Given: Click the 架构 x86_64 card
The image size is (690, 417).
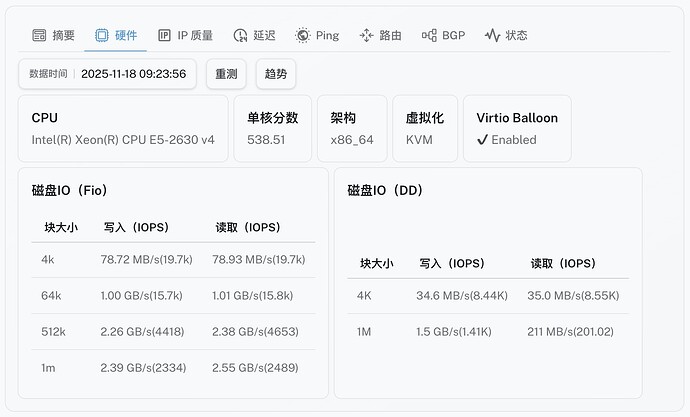Looking at the screenshot, I should pyautogui.click(x=352, y=128).
